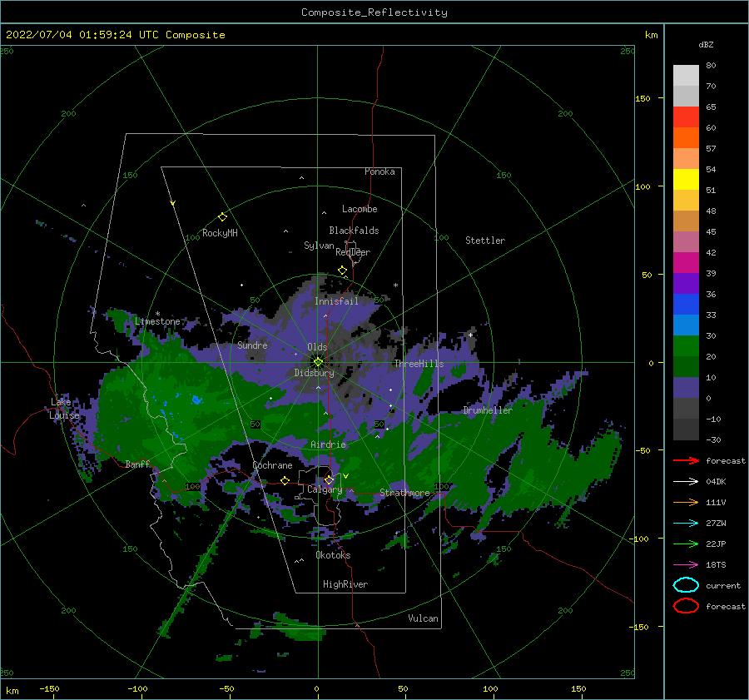Click the HighRiver label
This screenshot has width=749, height=700.
(x=345, y=584)
